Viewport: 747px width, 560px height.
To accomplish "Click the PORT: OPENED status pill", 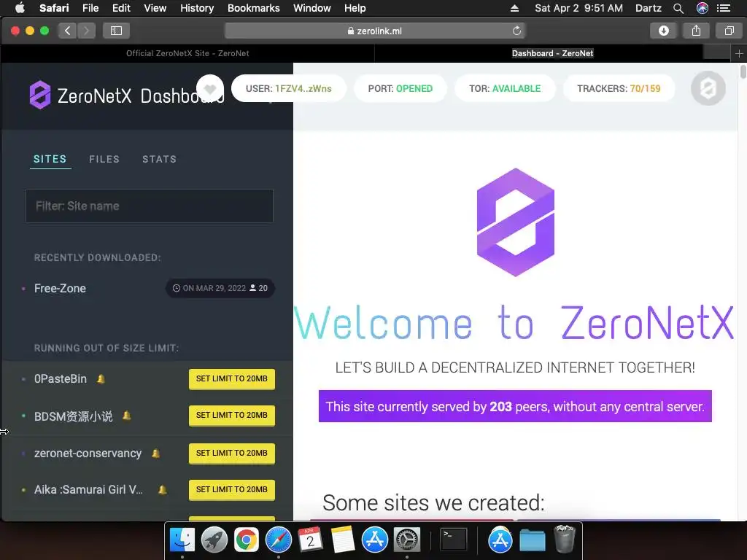I will (400, 88).
